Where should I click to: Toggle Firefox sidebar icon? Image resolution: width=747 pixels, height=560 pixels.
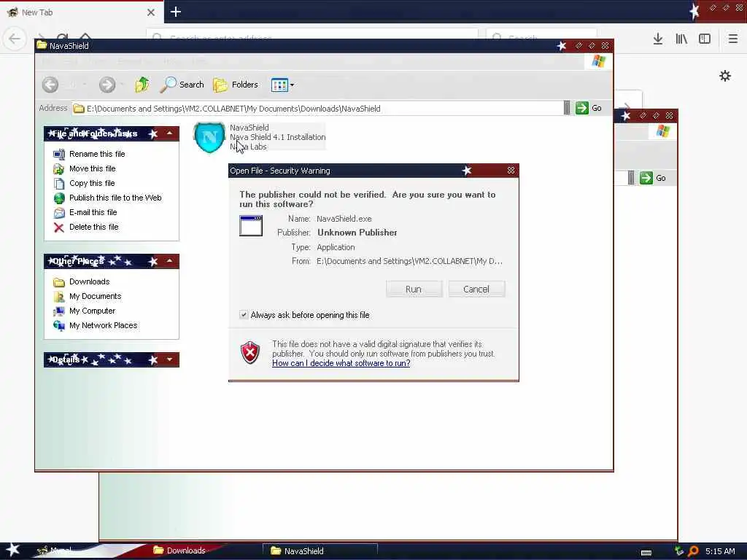pyautogui.click(x=705, y=39)
